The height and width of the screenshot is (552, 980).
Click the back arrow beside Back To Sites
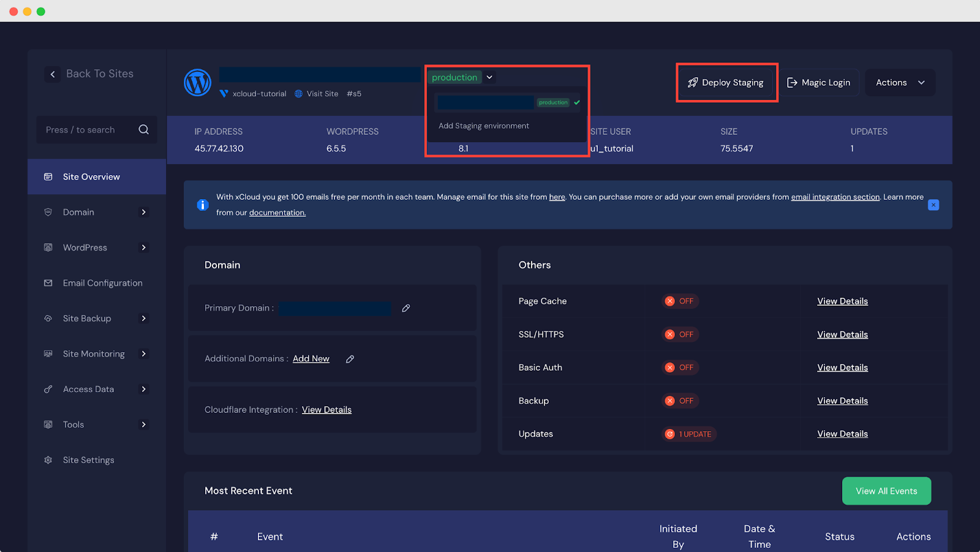(x=53, y=74)
